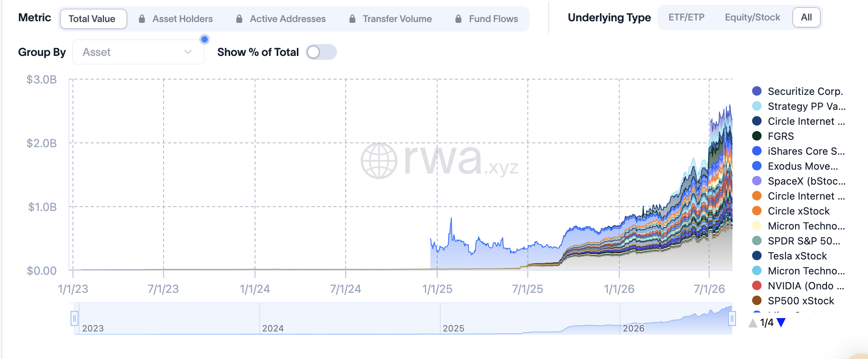
Task: Click the lock icon beside Transfer Volume
Action: tap(352, 19)
